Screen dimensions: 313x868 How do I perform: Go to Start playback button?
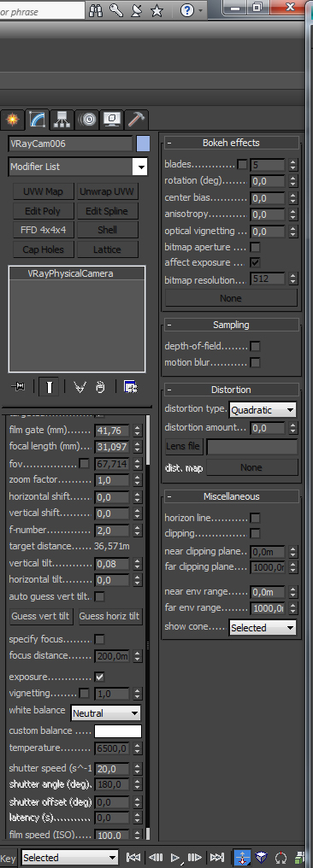tap(133, 858)
